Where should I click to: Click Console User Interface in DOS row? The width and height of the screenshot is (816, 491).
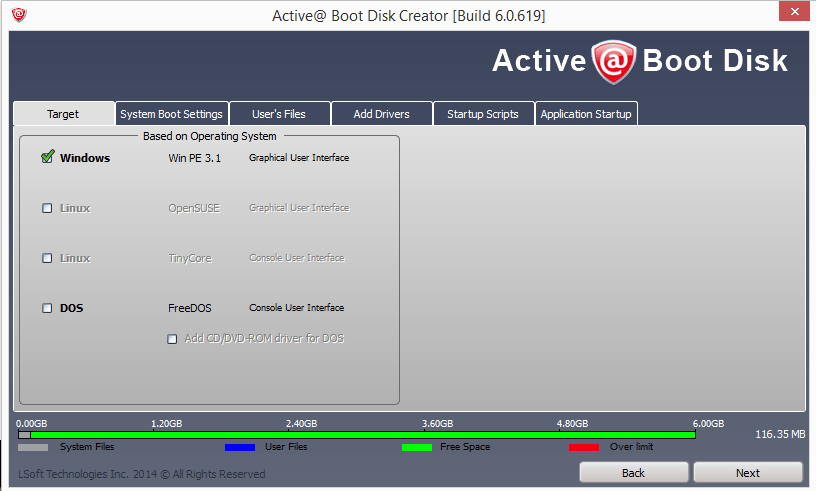pos(297,308)
